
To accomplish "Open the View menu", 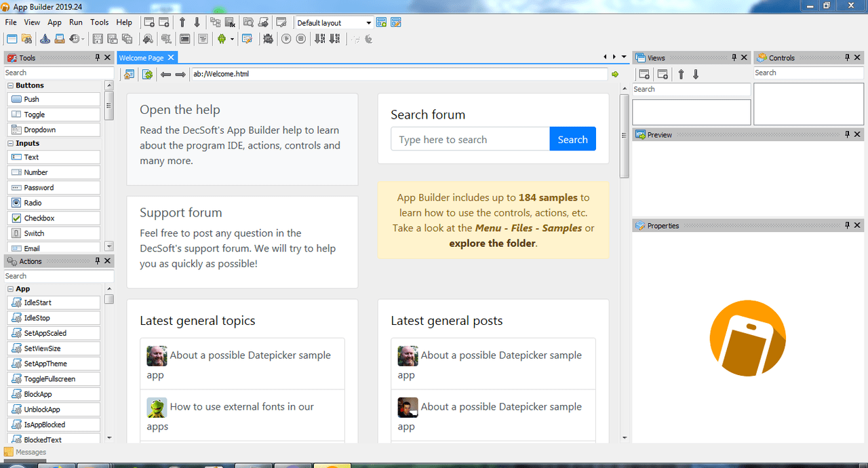I will pos(32,22).
